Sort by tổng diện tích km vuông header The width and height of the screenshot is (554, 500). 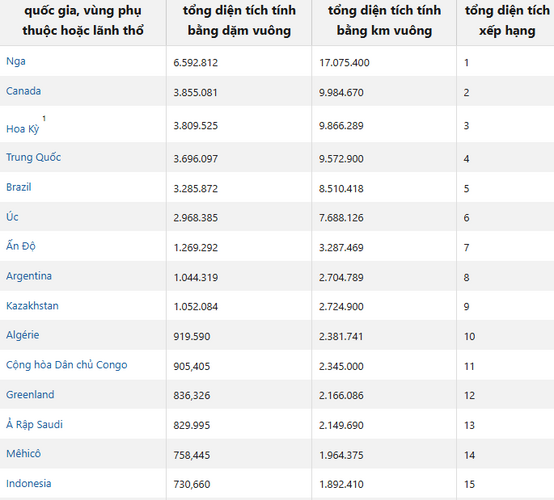click(x=384, y=20)
